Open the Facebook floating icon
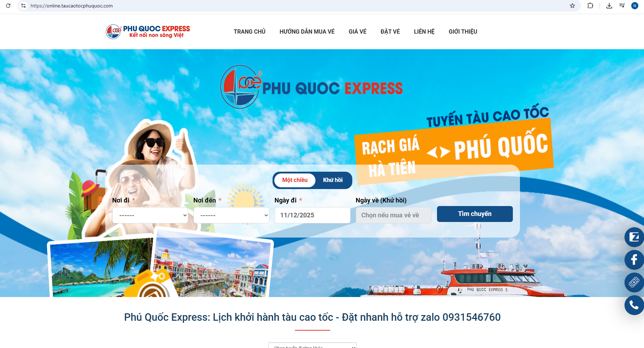 pyautogui.click(x=634, y=260)
